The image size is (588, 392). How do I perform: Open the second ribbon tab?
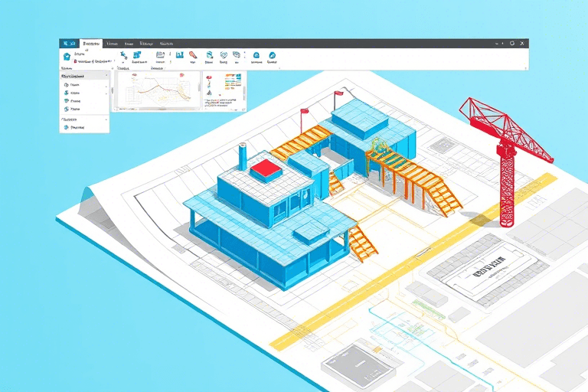coord(112,44)
